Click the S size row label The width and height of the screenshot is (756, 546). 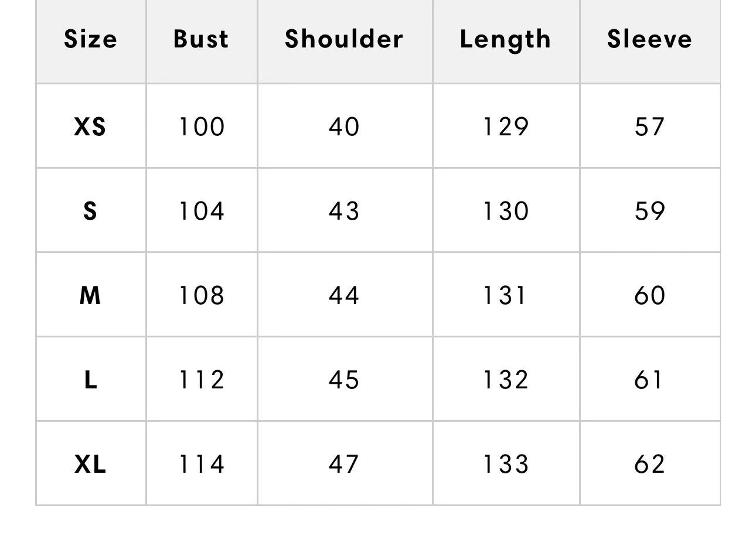coord(90,211)
